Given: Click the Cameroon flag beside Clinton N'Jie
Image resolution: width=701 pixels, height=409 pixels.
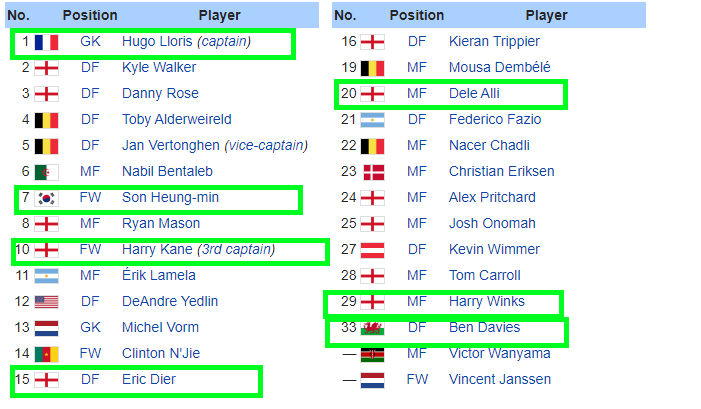Looking at the screenshot, I should click(x=46, y=354).
